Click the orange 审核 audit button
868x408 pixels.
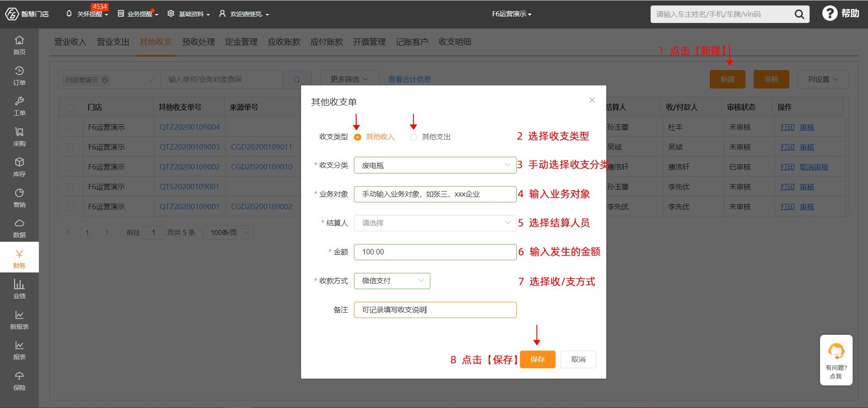pos(771,80)
